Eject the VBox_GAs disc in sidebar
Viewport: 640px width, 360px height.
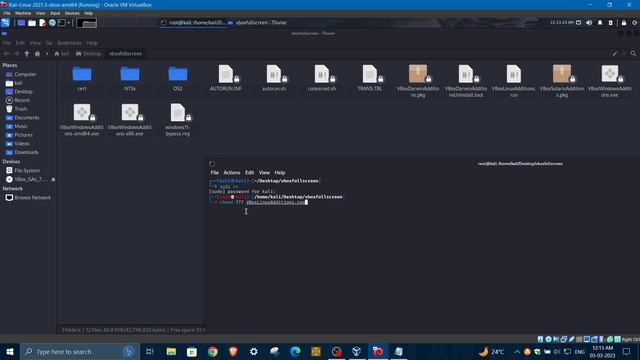(x=53, y=179)
